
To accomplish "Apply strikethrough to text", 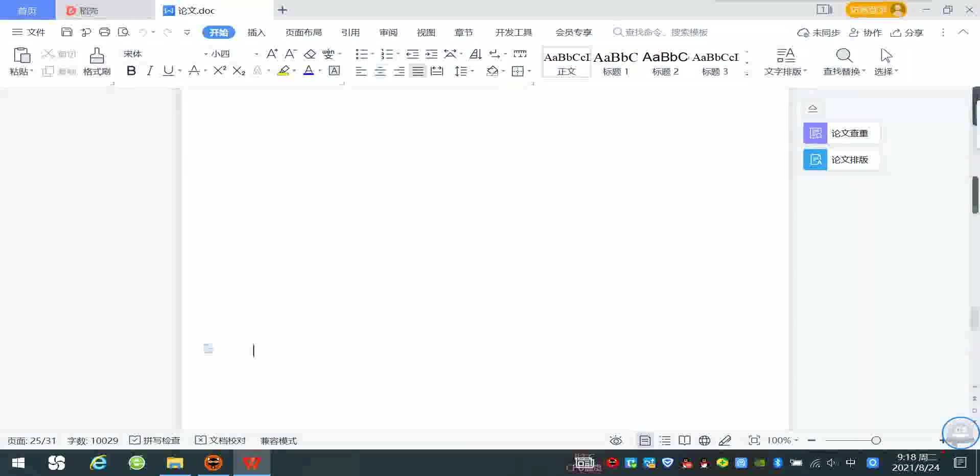I will [194, 71].
